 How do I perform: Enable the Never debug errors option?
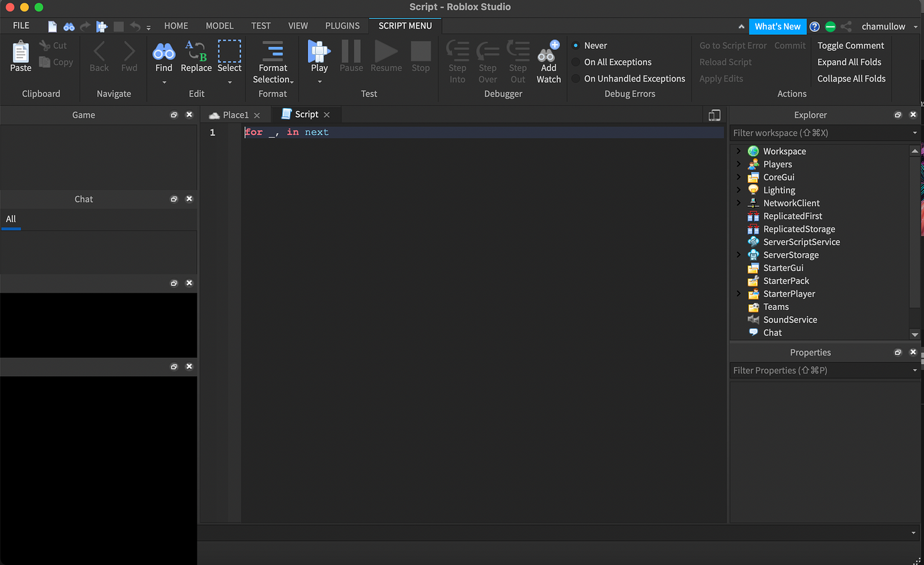click(576, 45)
